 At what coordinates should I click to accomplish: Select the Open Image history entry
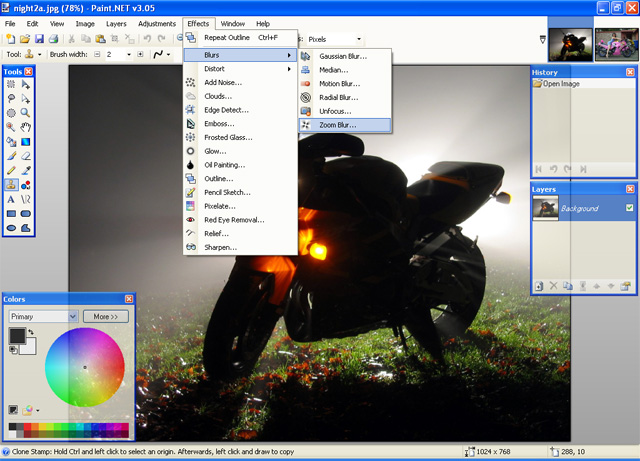[584, 84]
